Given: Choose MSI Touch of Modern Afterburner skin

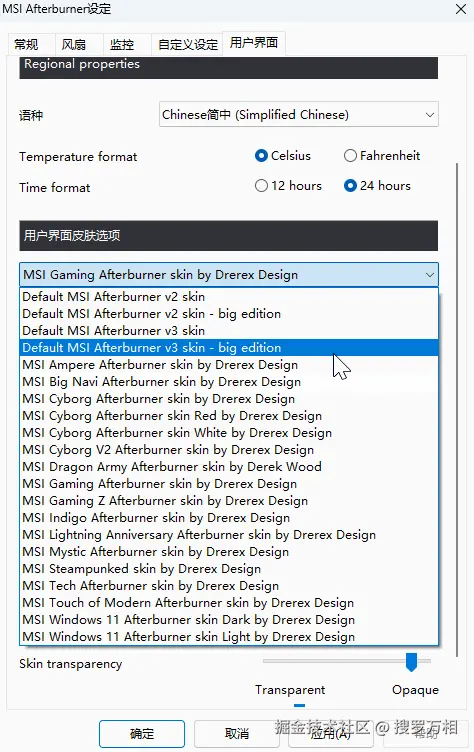Looking at the screenshot, I should point(229,603).
